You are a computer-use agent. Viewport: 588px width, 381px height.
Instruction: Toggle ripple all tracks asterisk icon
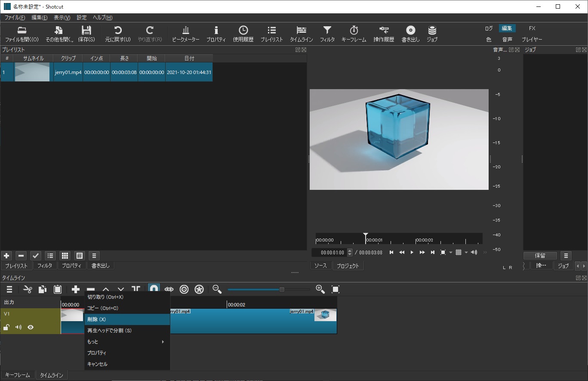[x=199, y=289]
